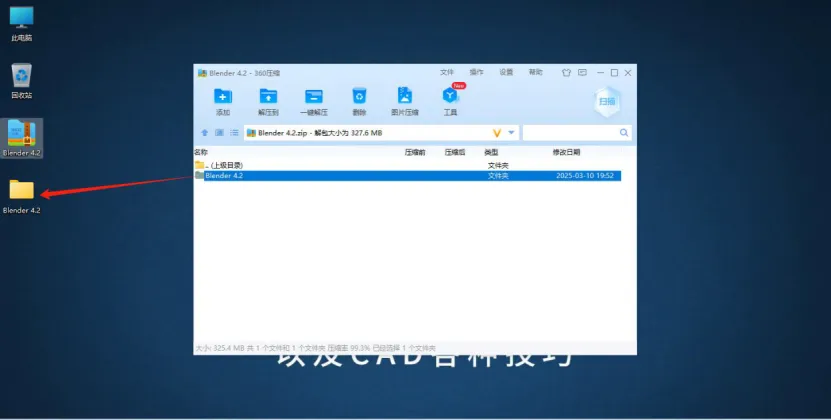Open the 帮助 (Help) menu
This screenshot has height=420, width=831.
tap(535, 72)
